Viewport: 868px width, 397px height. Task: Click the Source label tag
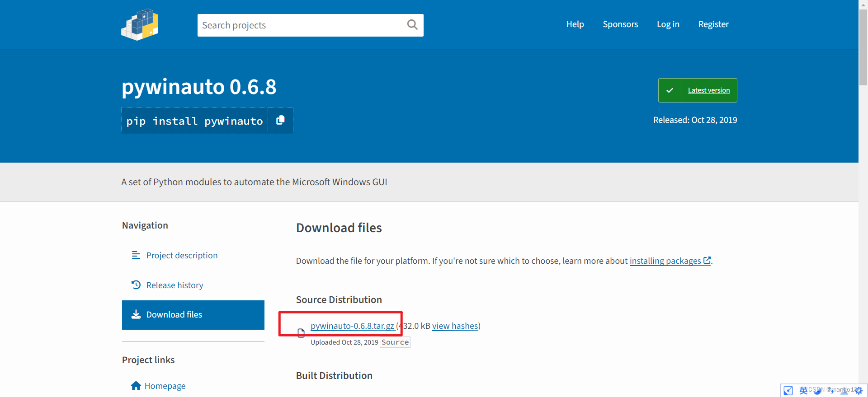pyautogui.click(x=395, y=342)
